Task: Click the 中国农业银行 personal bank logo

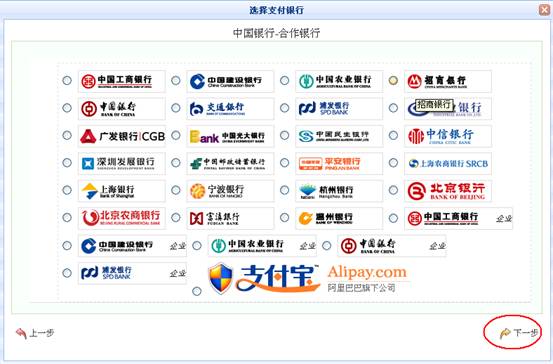Action: (339, 81)
